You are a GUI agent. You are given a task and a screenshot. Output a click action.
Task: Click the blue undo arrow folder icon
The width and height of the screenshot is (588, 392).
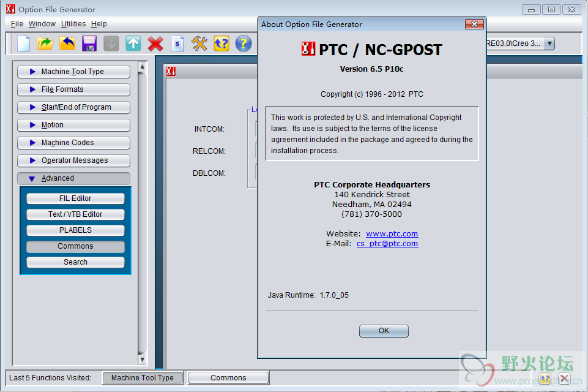(x=67, y=43)
